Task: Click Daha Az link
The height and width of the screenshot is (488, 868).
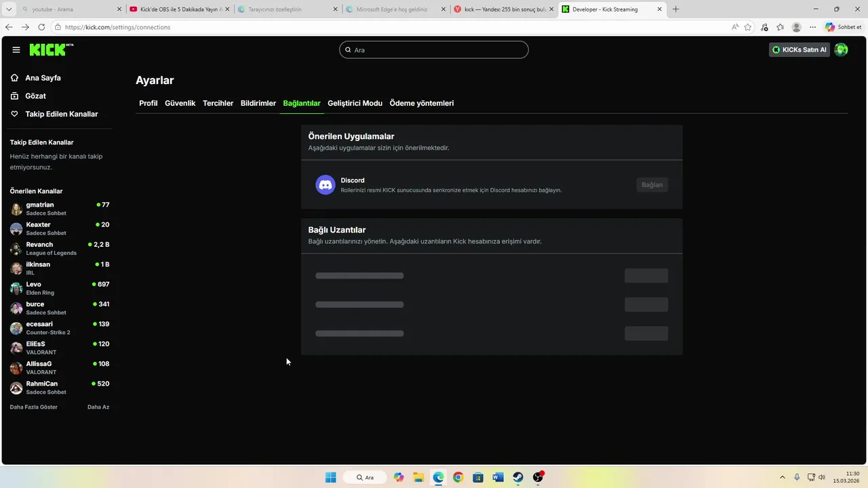Action: pyautogui.click(x=98, y=407)
